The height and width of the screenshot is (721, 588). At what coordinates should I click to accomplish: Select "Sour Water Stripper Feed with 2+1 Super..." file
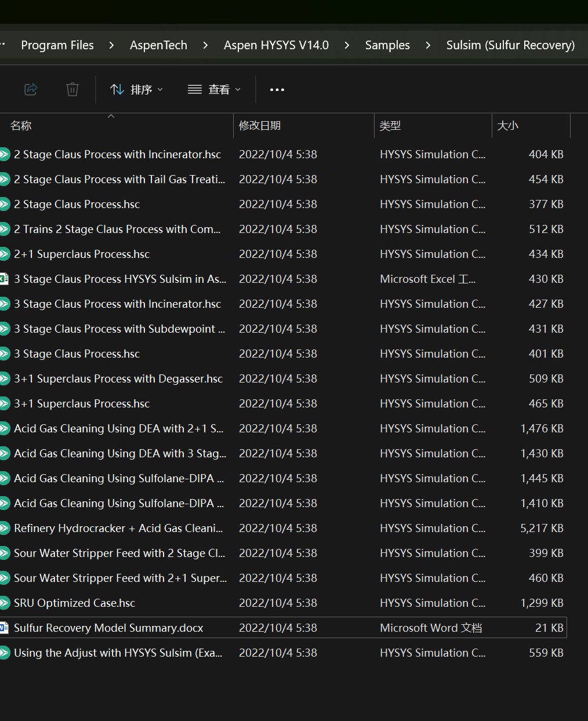[120, 578]
